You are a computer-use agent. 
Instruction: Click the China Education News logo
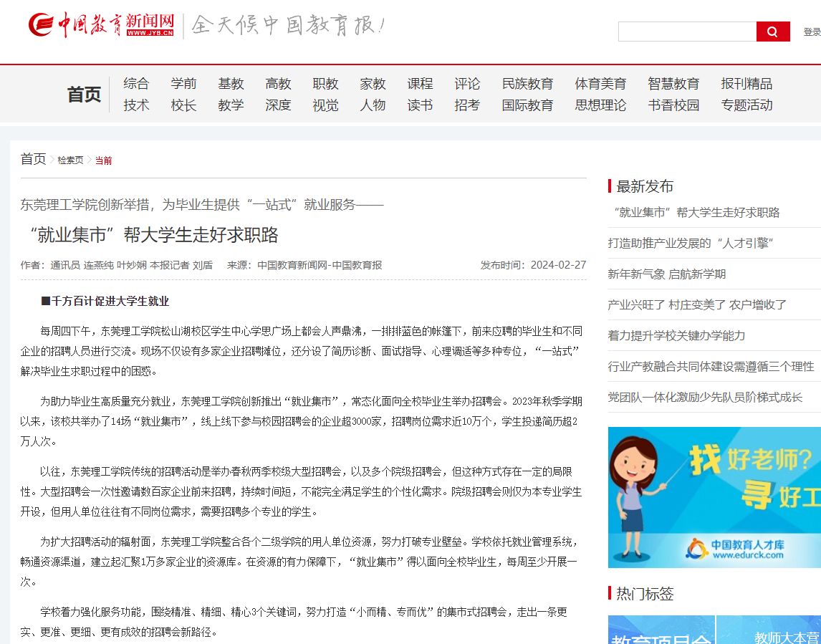[102, 25]
